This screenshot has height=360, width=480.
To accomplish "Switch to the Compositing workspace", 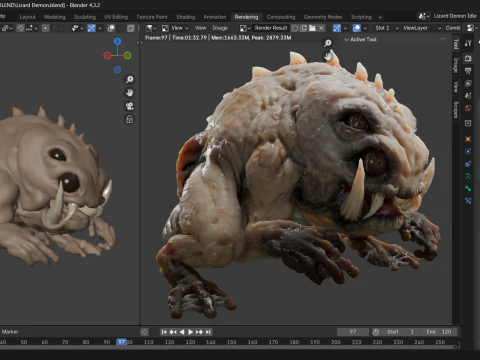I will pyautogui.click(x=281, y=17).
